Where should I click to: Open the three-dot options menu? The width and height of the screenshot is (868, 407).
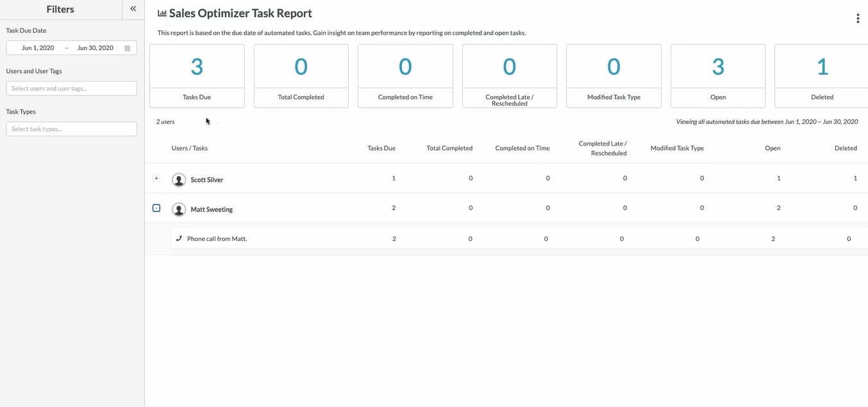point(857,19)
